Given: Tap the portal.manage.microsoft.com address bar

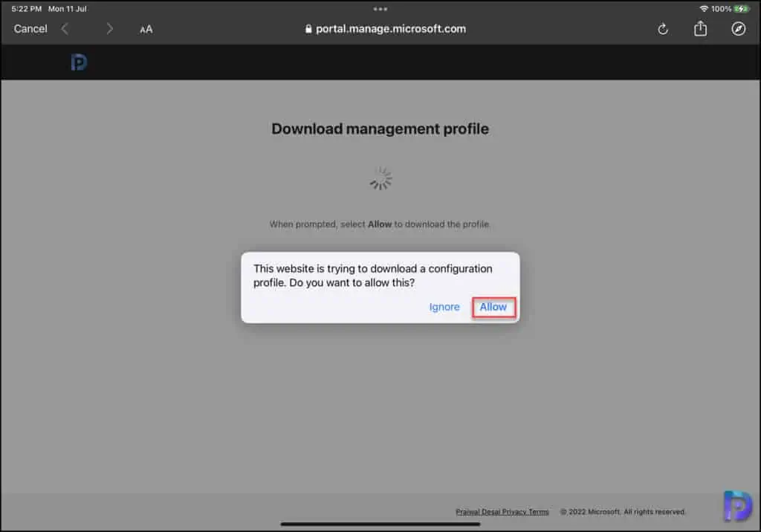Looking at the screenshot, I should pyautogui.click(x=386, y=29).
